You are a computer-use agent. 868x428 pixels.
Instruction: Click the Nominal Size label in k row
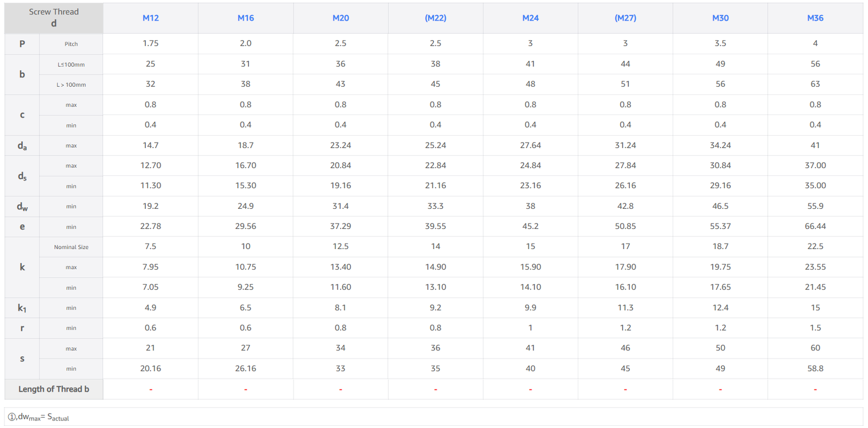pos(71,247)
